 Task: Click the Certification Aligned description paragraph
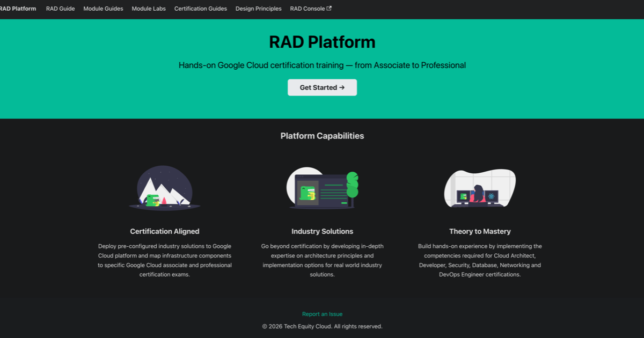[165, 260]
